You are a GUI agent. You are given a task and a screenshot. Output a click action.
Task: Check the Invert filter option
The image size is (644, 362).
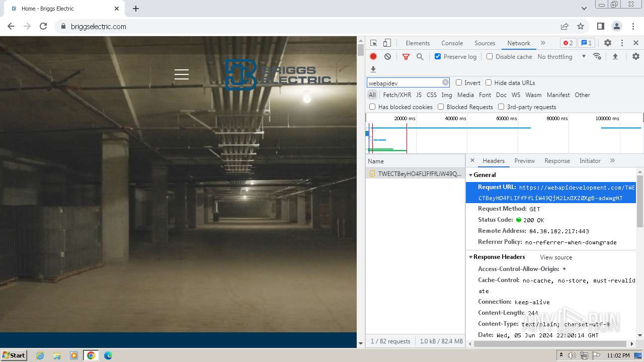click(x=459, y=82)
